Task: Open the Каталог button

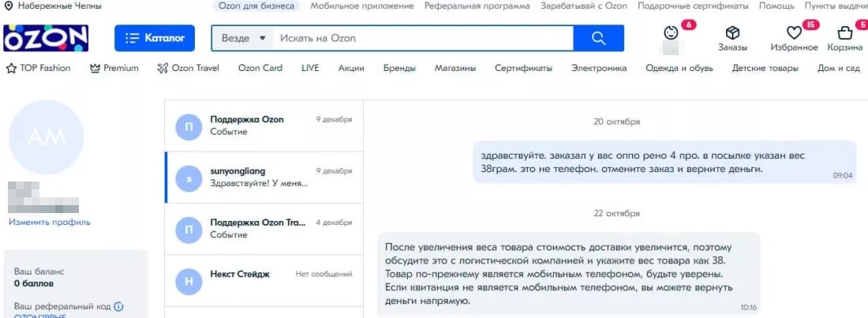Action: coord(155,38)
